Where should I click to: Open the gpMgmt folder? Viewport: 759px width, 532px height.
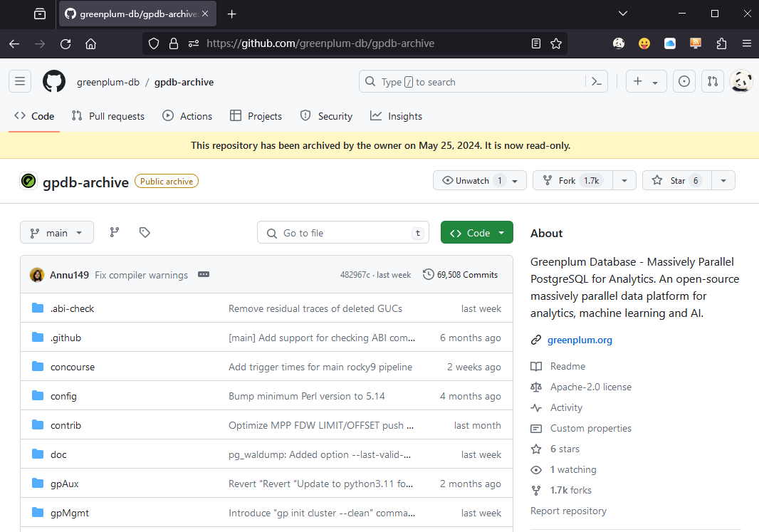(x=70, y=513)
